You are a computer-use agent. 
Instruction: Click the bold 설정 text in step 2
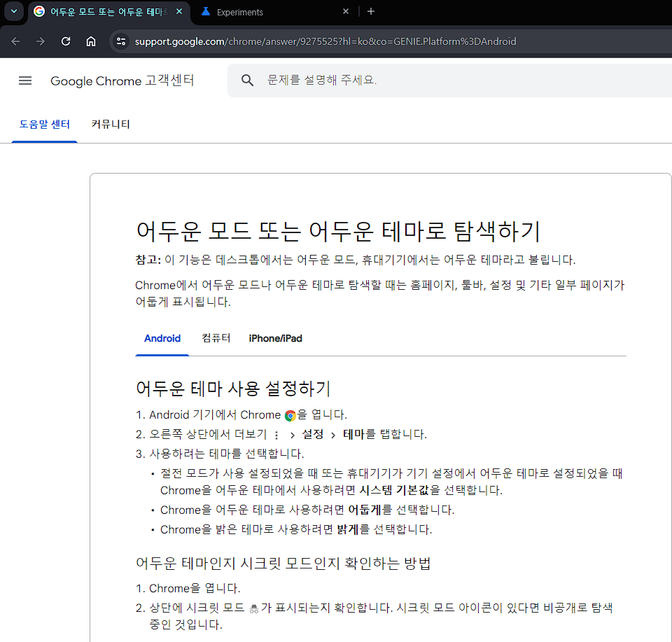pyautogui.click(x=313, y=435)
